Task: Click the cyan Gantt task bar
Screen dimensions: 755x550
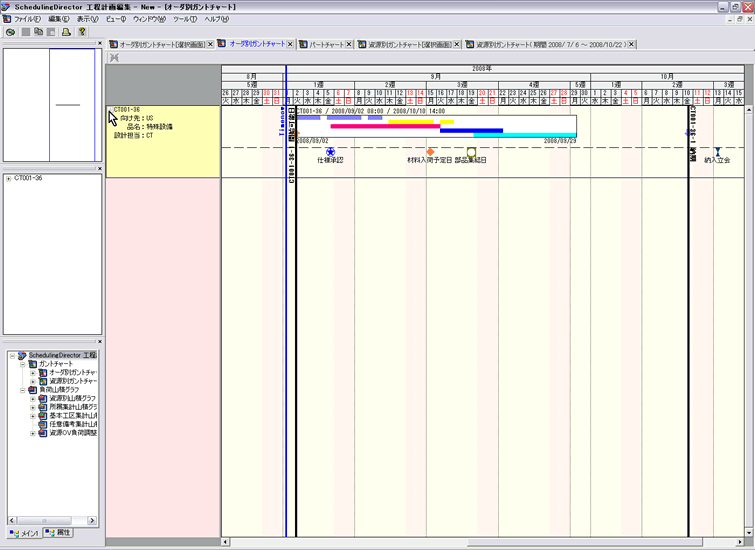Action: (x=525, y=135)
